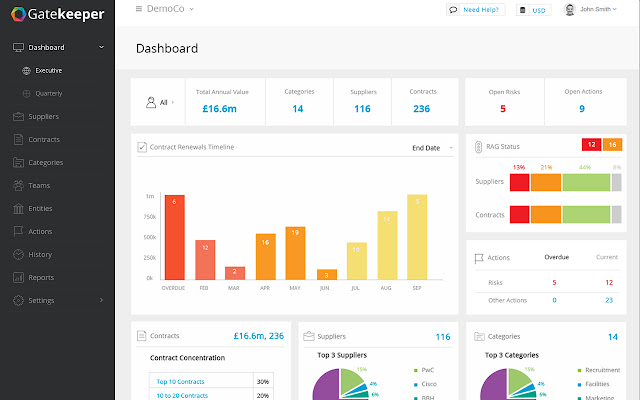Click current Other Actions value 23
The image size is (640, 400).
point(609,300)
